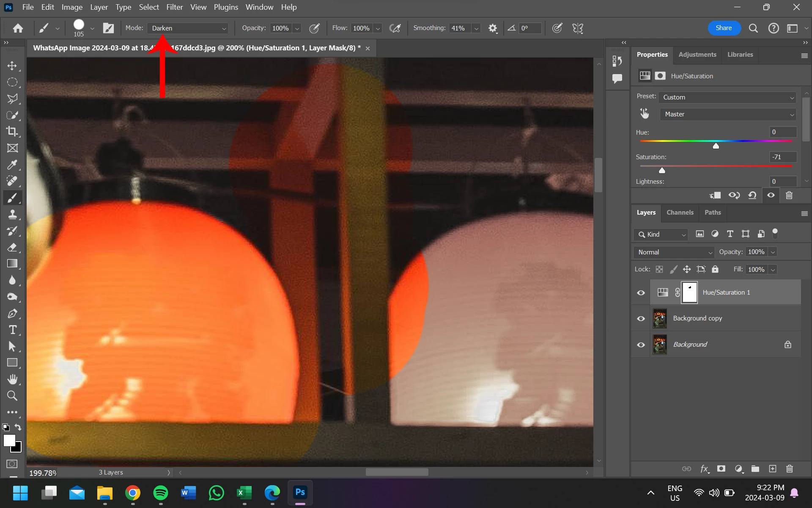
Task: Open the Filter menu
Action: [174, 7]
